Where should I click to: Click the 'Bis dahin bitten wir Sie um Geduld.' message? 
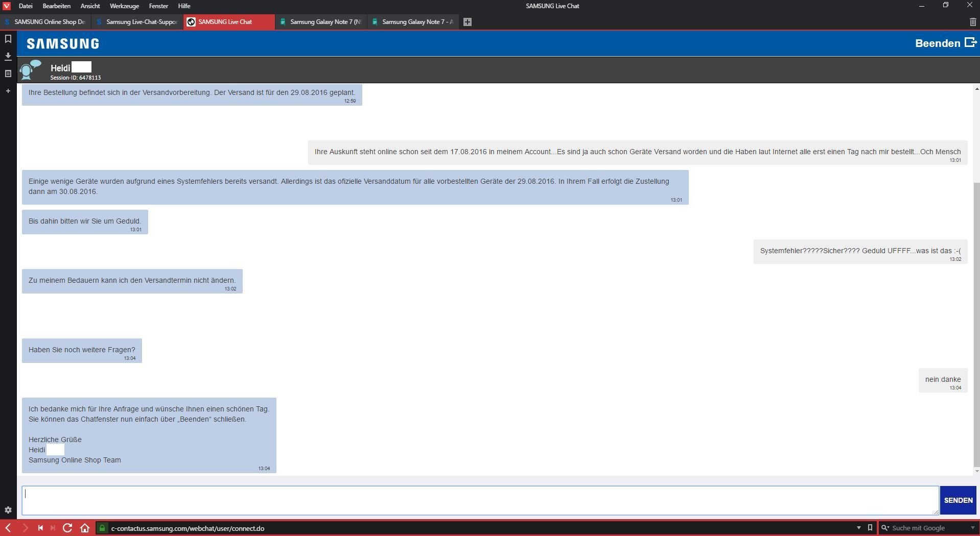point(85,222)
